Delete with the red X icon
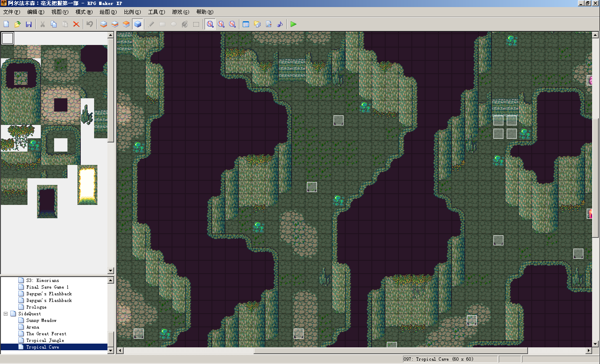The width and height of the screenshot is (600, 364). [x=76, y=24]
